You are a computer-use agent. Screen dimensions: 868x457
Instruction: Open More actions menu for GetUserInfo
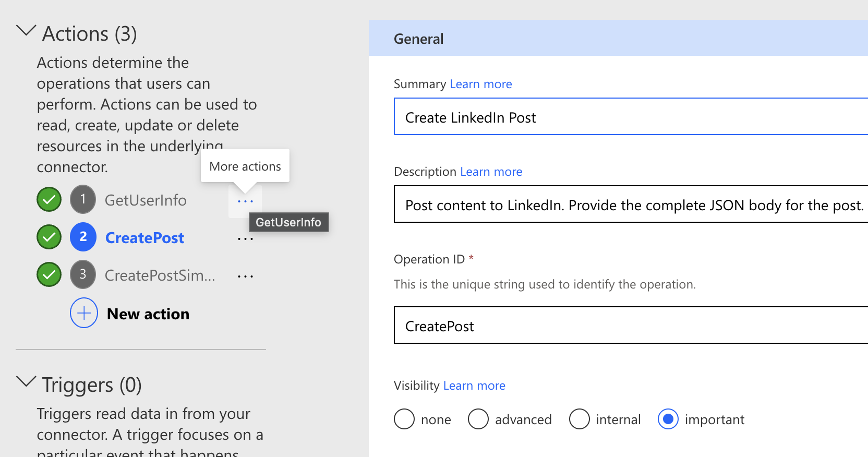(245, 201)
